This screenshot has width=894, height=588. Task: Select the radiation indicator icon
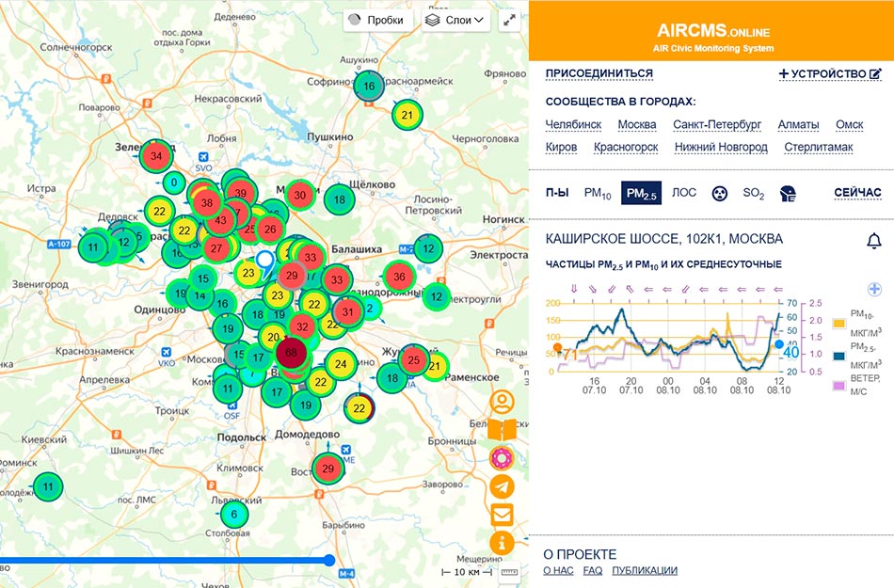719,193
